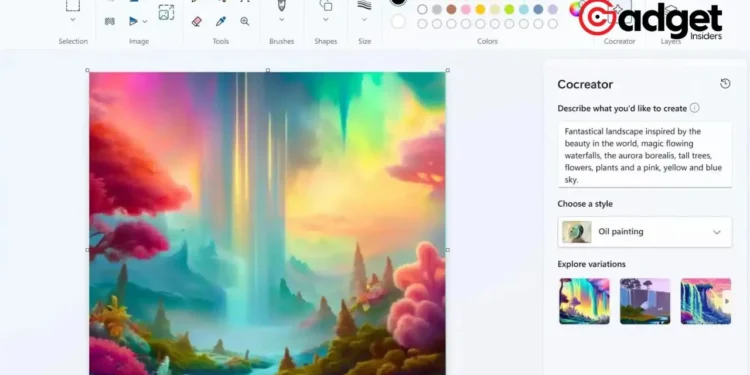
Task: Pick the orange-yellow color swatch
Action: click(480, 10)
